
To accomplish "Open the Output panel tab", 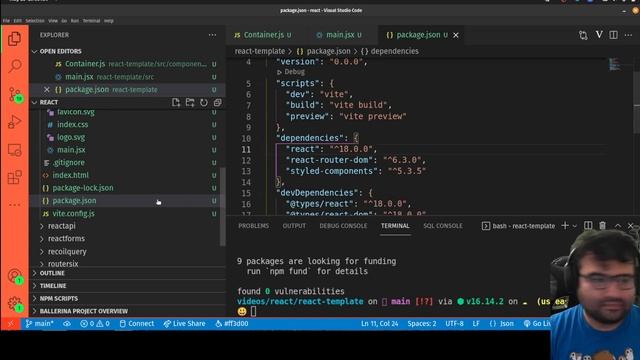I will coord(294,226).
